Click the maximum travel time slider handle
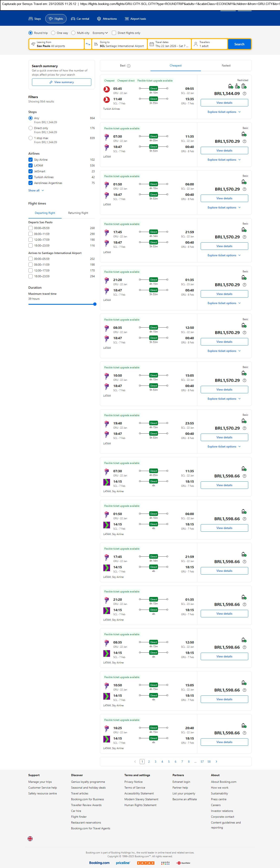Image resolution: width=280 pixels, height=868 pixels. (x=95, y=304)
